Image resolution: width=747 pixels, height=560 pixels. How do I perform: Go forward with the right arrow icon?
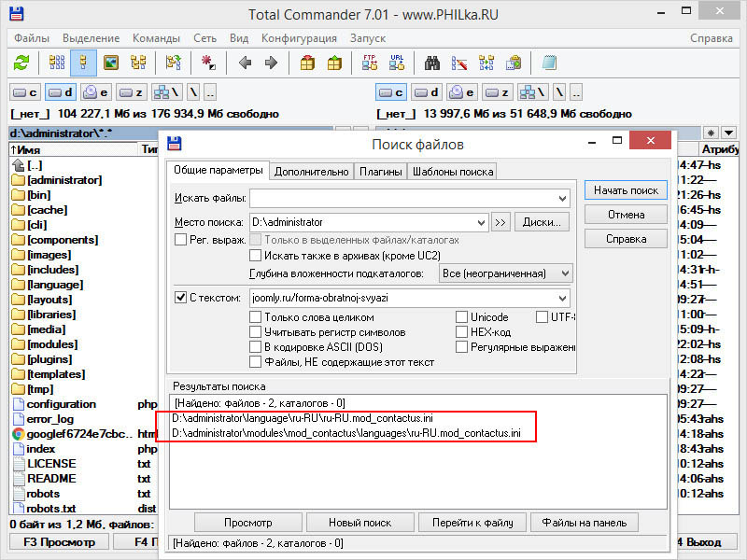point(271,63)
